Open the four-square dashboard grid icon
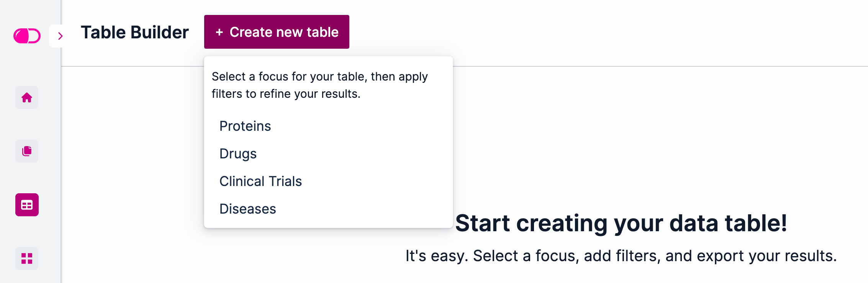The image size is (868, 283). [27, 258]
